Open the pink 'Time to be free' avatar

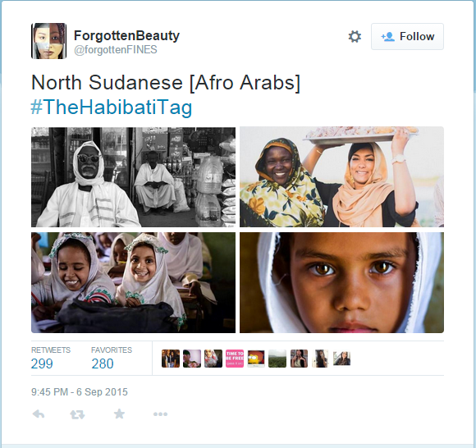[x=235, y=359]
